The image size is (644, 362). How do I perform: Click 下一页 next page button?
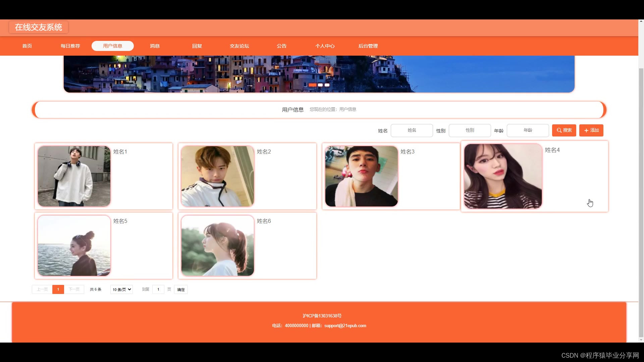click(74, 290)
